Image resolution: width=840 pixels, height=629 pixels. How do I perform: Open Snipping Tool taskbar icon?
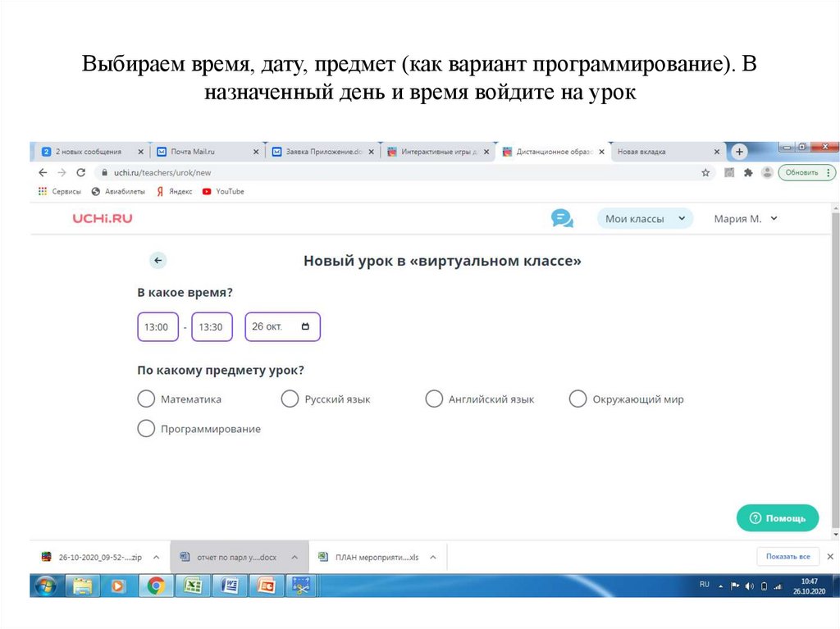pos(302,586)
